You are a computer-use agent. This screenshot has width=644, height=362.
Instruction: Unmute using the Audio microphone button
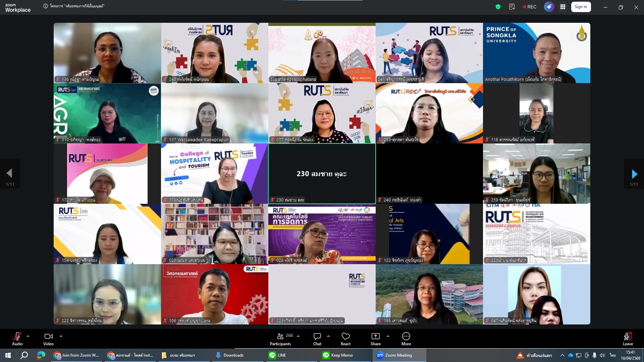pyautogui.click(x=17, y=339)
